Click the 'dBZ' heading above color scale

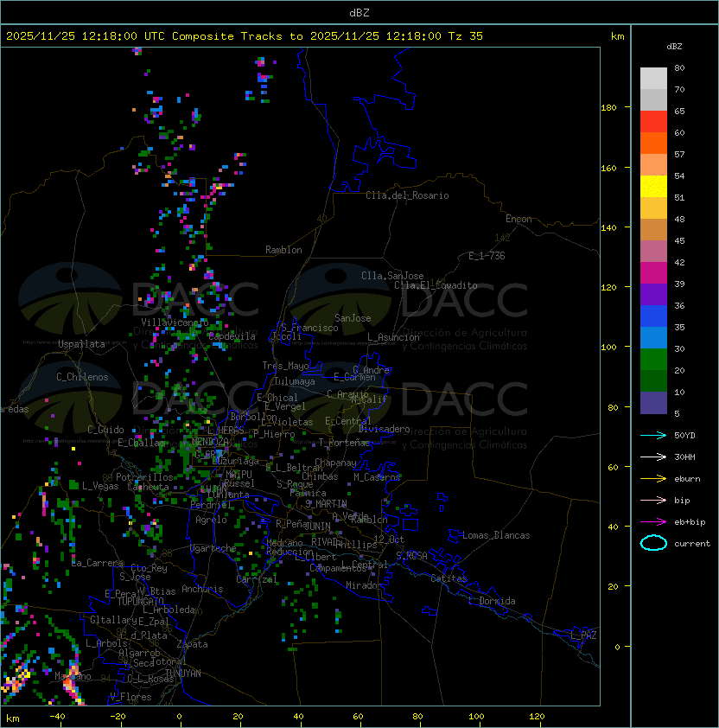click(674, 47)
